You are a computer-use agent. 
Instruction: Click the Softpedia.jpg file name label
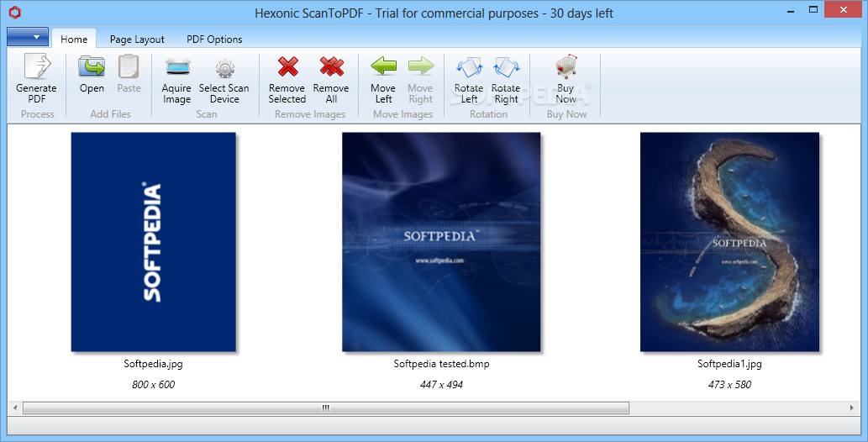(153, 364)
